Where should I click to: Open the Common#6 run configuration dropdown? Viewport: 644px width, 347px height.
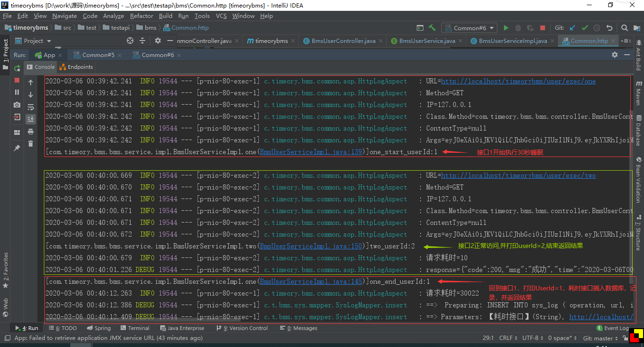[469, 28]
